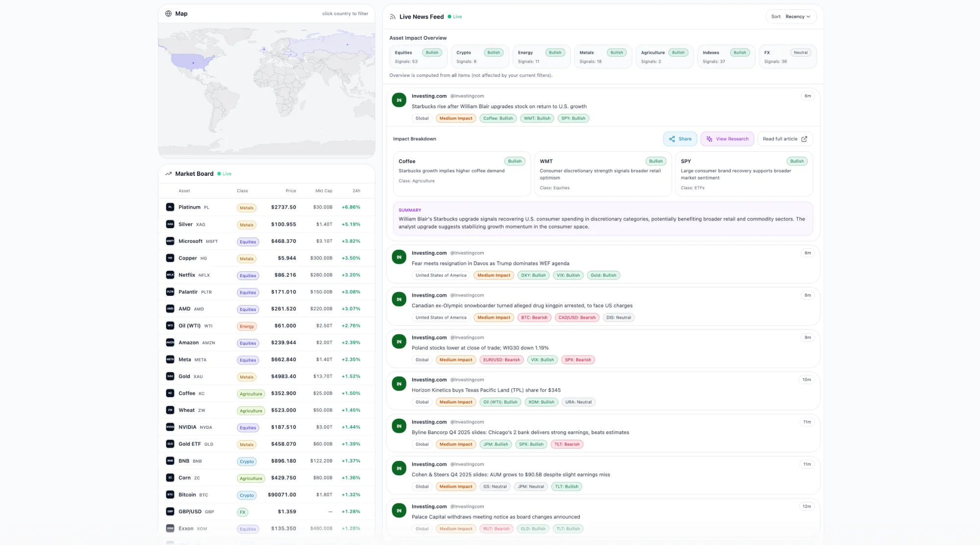980x545 pixels.
Task: Select the Equities asset impact card
Action: pyautogui.click(x=418, y=57)
